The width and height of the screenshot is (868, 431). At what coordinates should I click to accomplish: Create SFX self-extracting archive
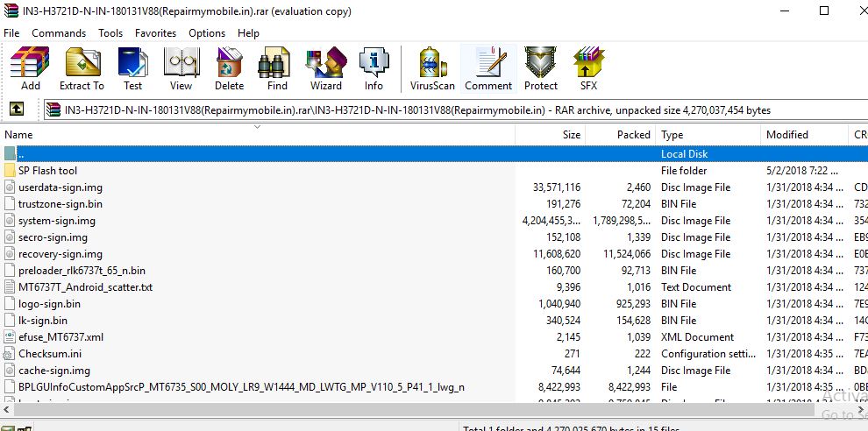tap(588, 69)
